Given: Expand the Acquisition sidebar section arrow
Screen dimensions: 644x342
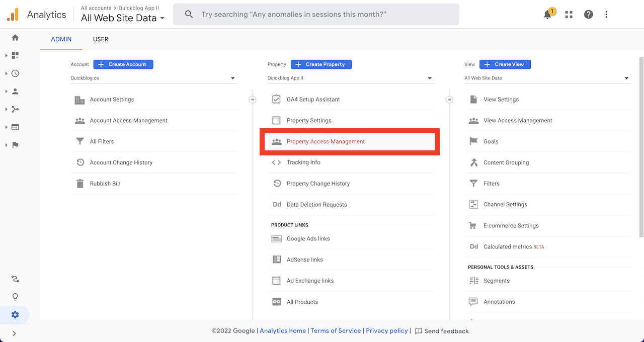Looking at the screenshot, I should pos(6,109).
